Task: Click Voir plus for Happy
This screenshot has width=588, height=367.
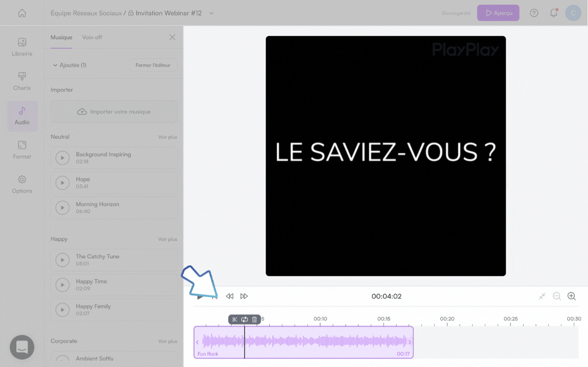Action: click(167, 239)
